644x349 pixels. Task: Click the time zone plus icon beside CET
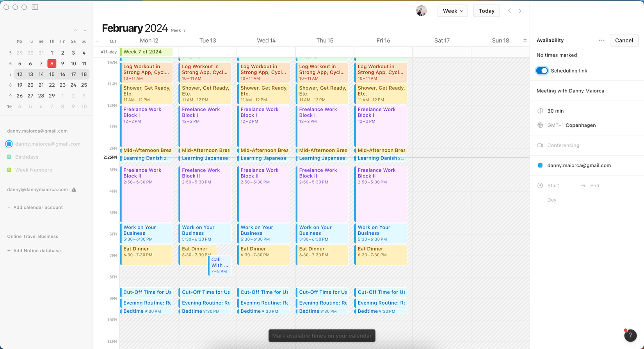[97, 41]
